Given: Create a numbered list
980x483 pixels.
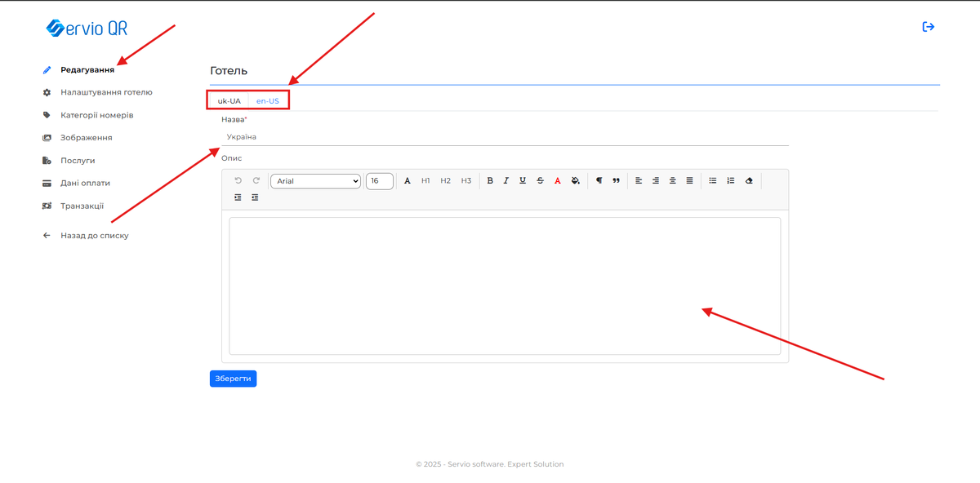Looking at the screenshot, I should coord(731,181).
